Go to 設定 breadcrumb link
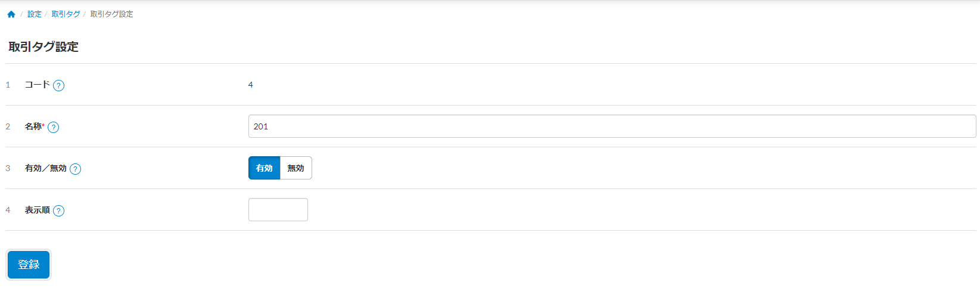 35,14
